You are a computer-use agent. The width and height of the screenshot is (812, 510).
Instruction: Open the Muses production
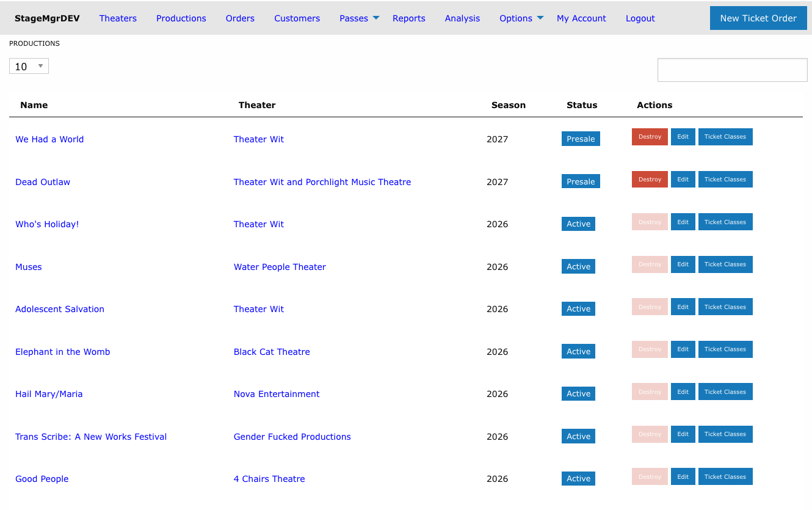(x=29, y=267)
